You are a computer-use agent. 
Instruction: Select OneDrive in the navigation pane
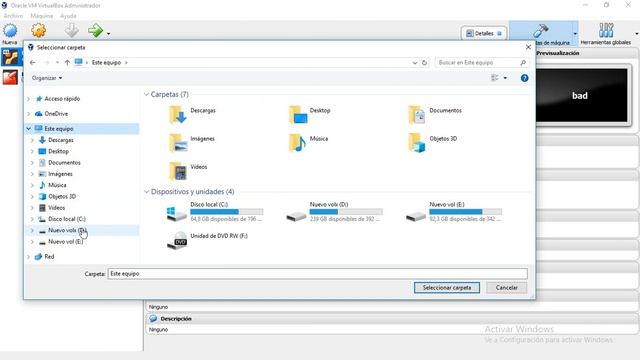click(56, 113)
